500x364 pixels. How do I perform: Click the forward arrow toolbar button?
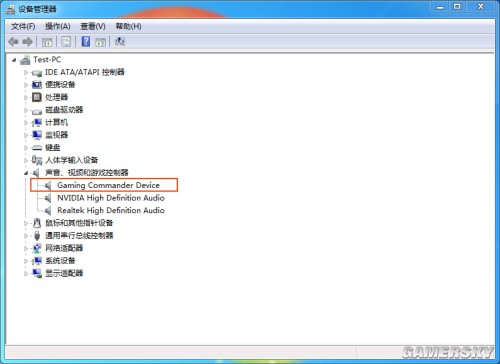click(27, 42)
